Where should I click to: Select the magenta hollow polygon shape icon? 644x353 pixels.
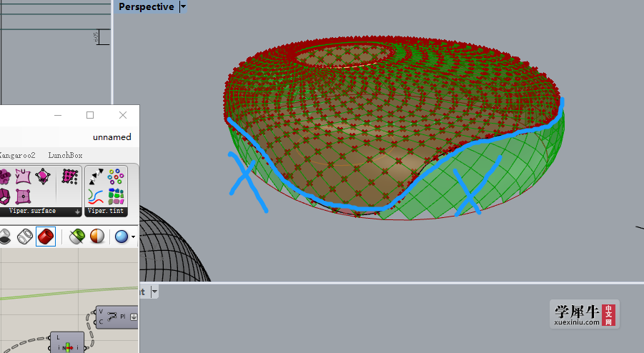(x=4, y=197)
